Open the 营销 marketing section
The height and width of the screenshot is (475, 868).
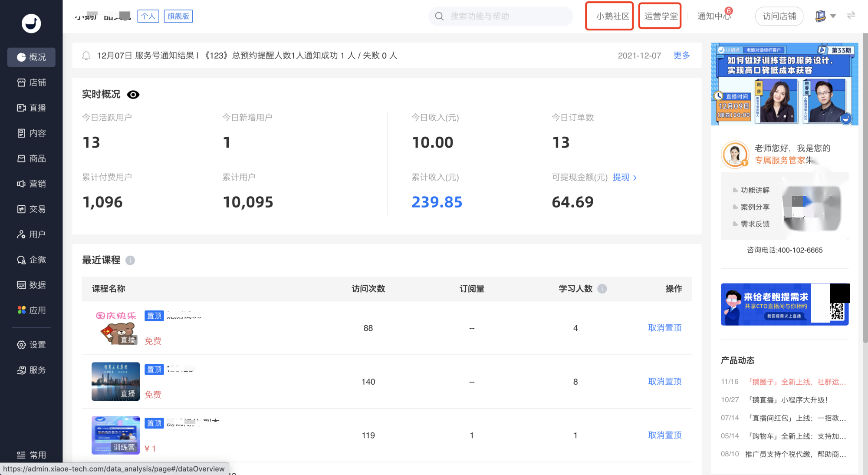coord(31,184)
